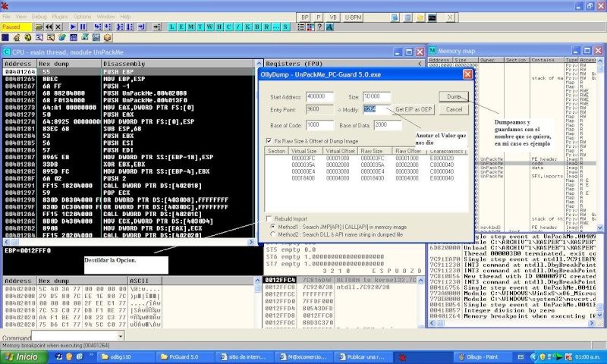Click the Base of Data field
Image resolution: width=607 pixels, height=364 pixels.
click(388, 125)
